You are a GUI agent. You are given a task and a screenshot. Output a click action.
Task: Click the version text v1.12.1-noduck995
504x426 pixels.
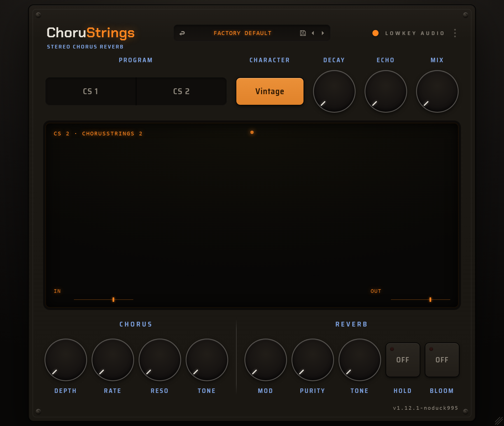[x=426, y=408]
